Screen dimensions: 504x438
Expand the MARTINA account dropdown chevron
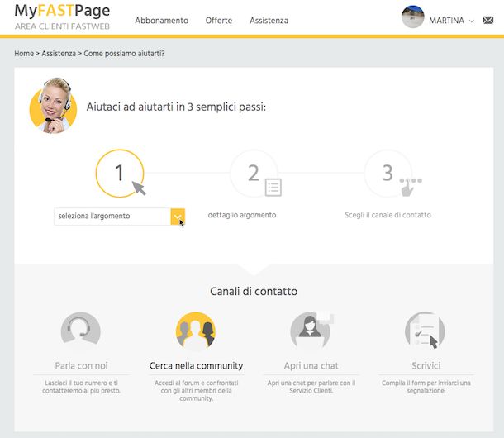472,21
